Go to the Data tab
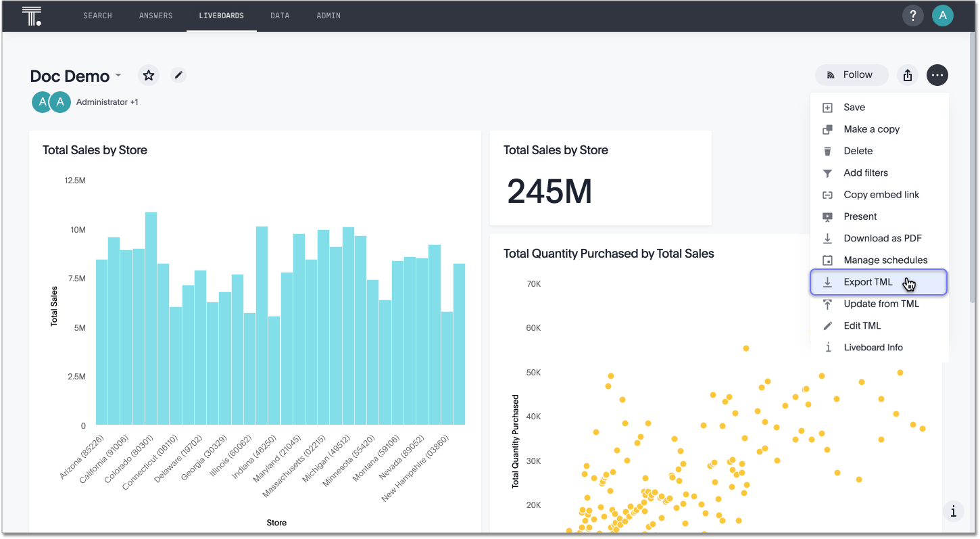The image size is (980, 539). pos(280,16)
